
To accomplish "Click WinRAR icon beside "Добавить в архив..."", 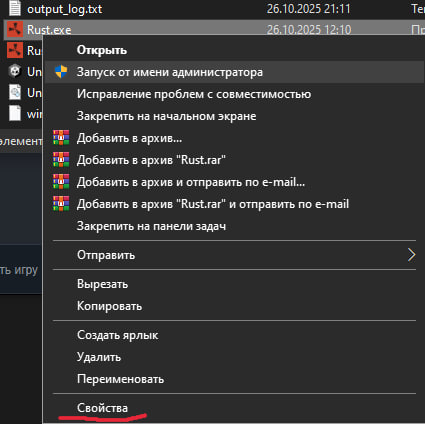I will pos(61,138).
